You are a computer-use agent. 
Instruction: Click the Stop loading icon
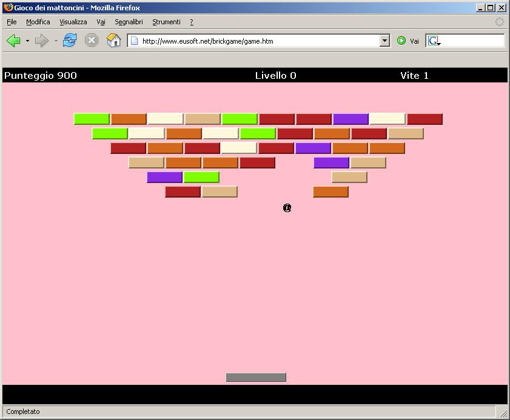(92, 41)
